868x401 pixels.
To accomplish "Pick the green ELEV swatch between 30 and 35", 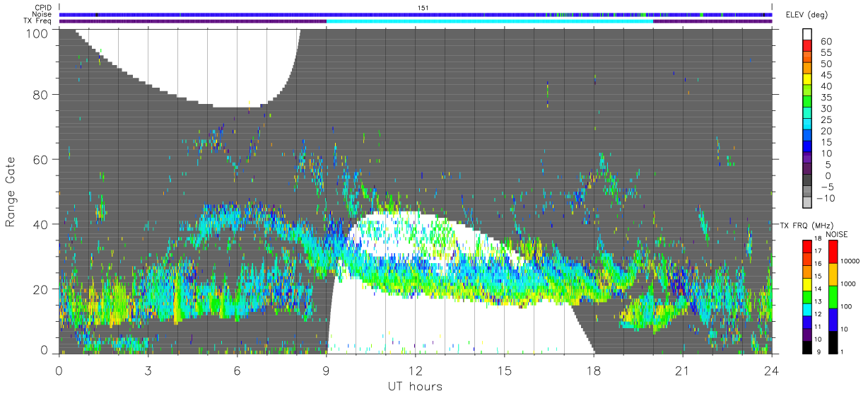I will (x=807, y=103).
